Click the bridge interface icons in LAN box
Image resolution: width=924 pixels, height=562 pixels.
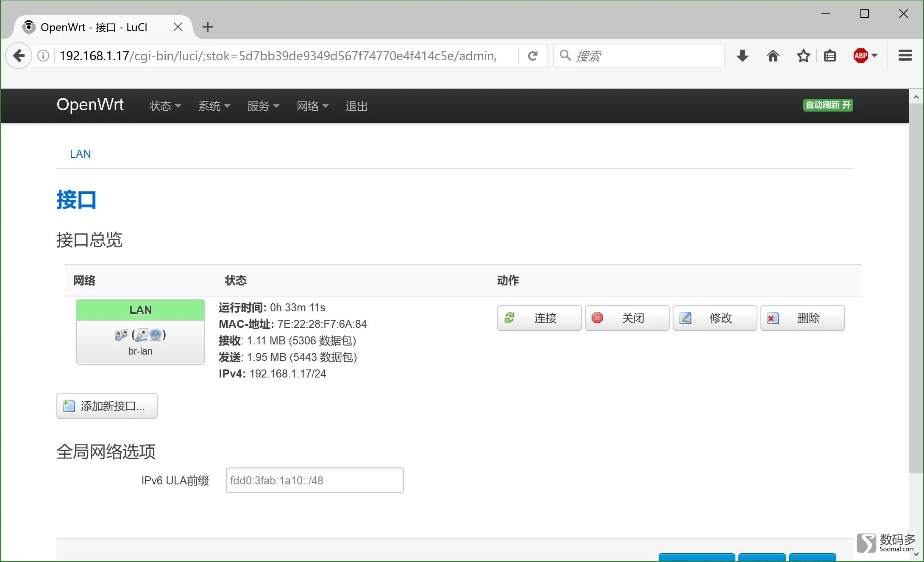coord(140,335)
